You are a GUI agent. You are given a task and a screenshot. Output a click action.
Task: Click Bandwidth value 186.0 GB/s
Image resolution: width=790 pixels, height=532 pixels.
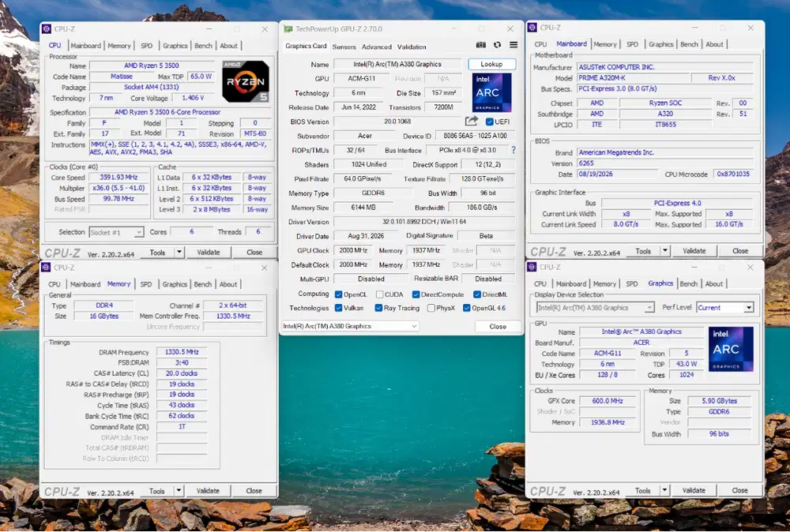click(x=482, y=208)
